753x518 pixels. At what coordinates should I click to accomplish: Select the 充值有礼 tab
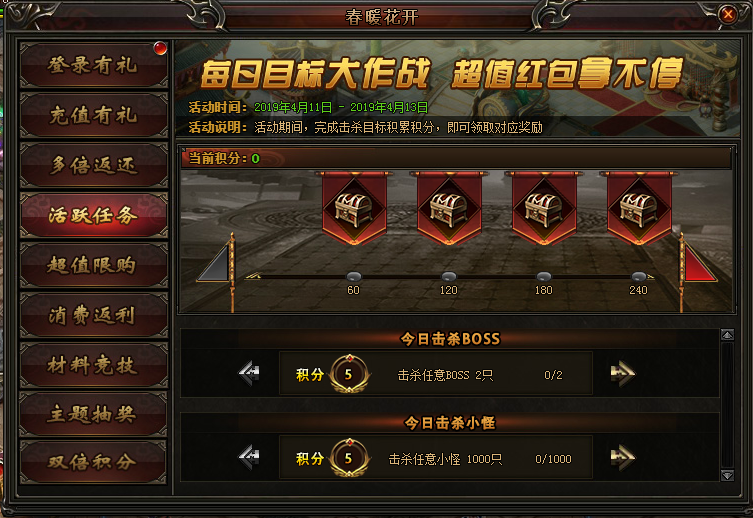click(x=94, y=115)
